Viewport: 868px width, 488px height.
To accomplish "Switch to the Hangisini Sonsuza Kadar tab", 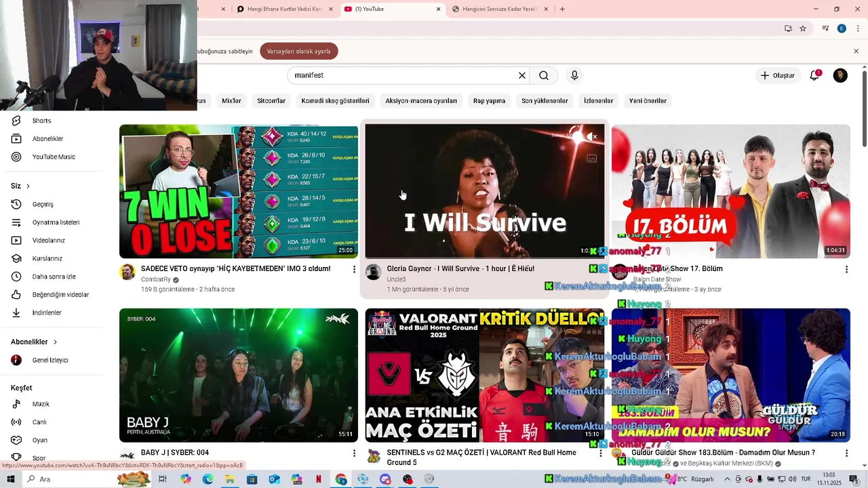I will click(x=498, y=9).
